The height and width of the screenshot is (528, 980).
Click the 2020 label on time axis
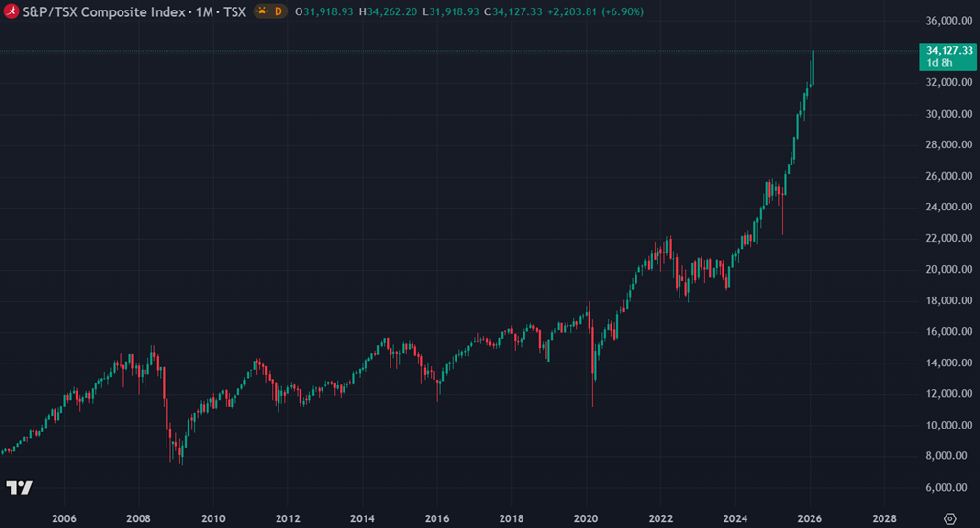(x=586, y=517)
